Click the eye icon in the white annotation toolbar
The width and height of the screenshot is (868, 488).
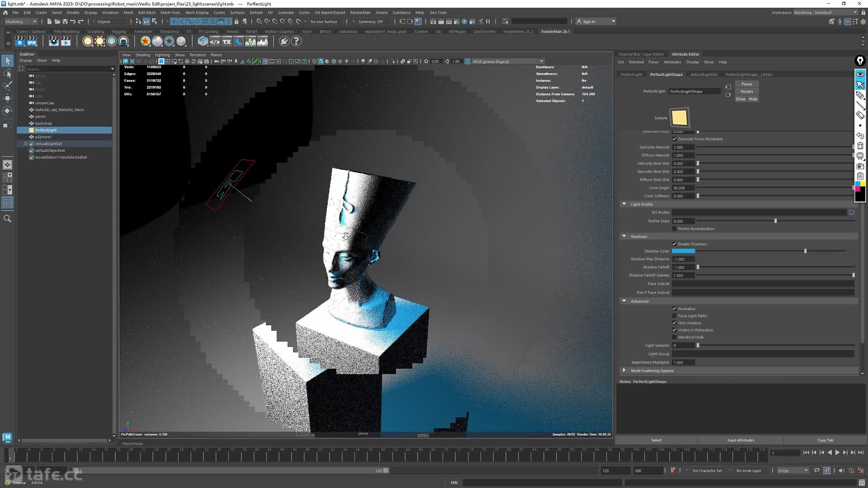point(860,74)
